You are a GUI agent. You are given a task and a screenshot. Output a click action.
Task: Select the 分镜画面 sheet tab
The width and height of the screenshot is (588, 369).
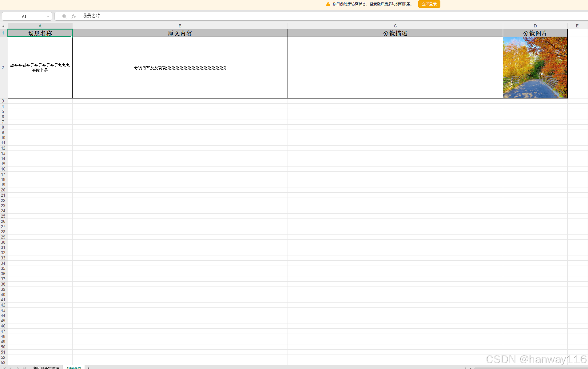[x=74, y=368]
